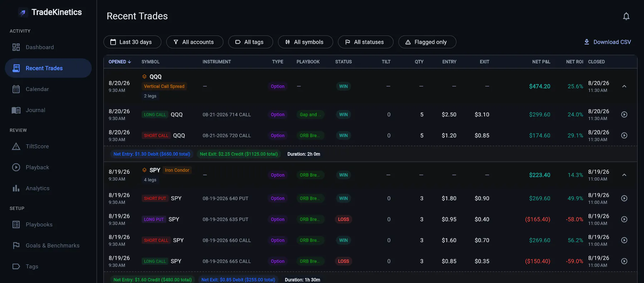Image resolution: width=644 pixels, height=283 pixels.
Task: Download trades as CSV
Action: (607, 42)
